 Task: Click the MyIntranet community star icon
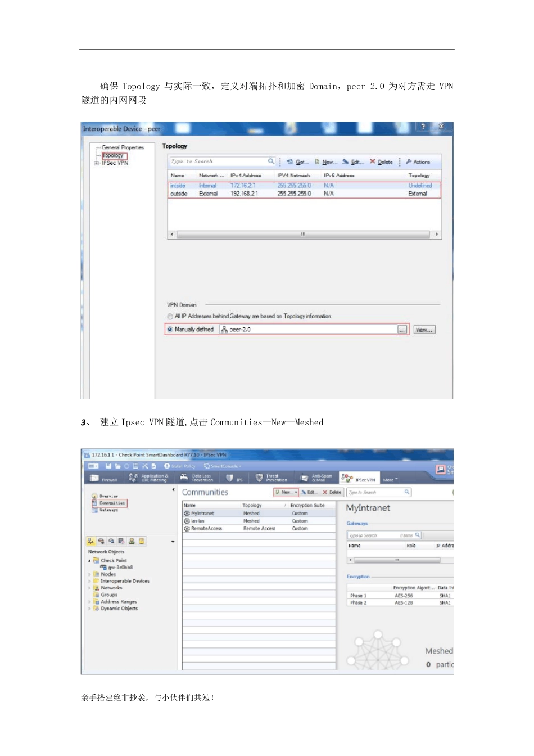click(187, 514)
